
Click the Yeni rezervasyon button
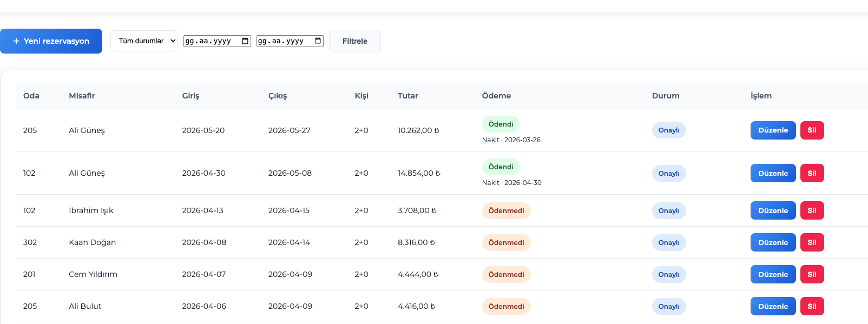[x=51, y=41]
